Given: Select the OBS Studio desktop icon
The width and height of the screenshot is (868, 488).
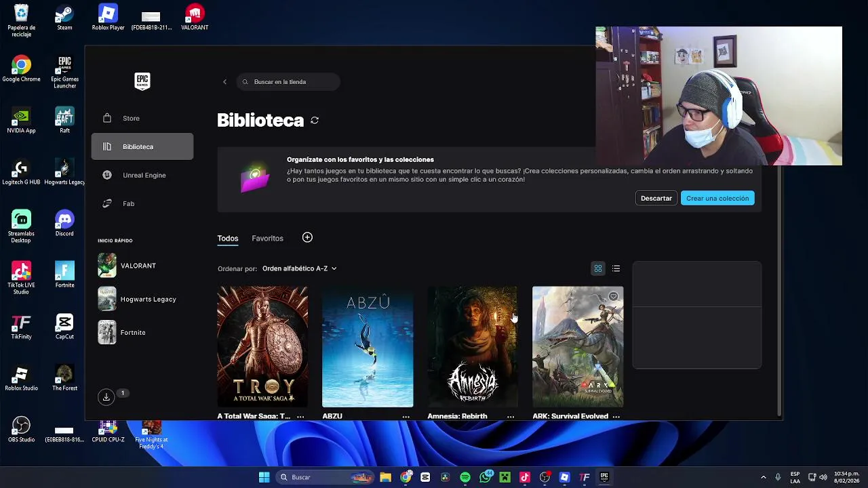Looking at the screenshot, I should (21, 430).
